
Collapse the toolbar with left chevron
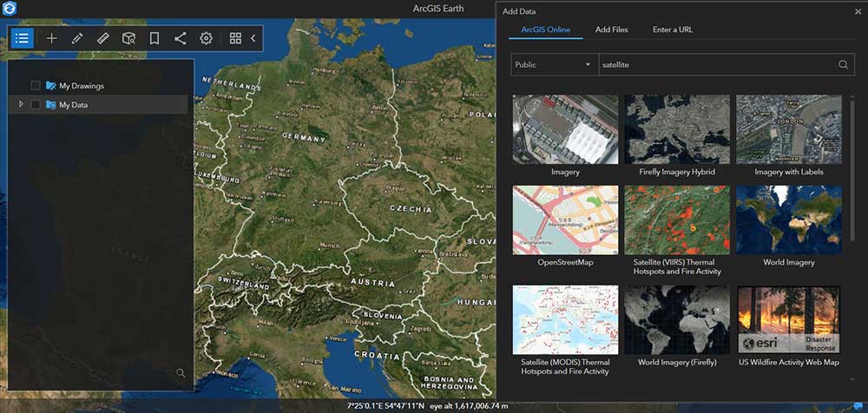[x=253, y=38]
